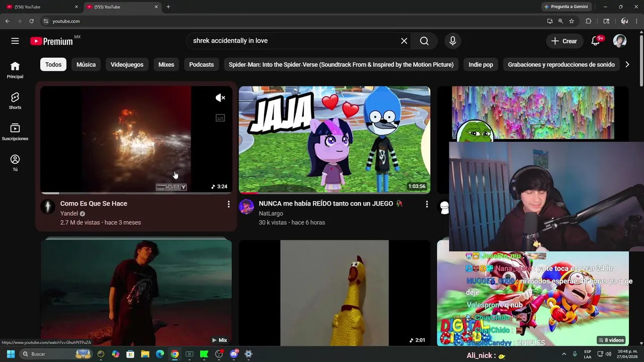The image size is (644, 362).
Task: Open Chrome's three-dot menu
Action: [636, 21]
